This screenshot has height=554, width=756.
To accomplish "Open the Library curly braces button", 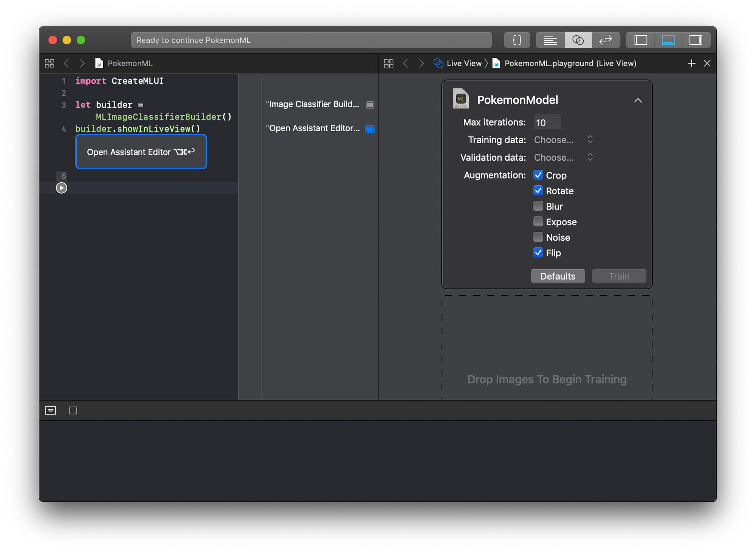I will pyautogui.click(x=517, y=40).
